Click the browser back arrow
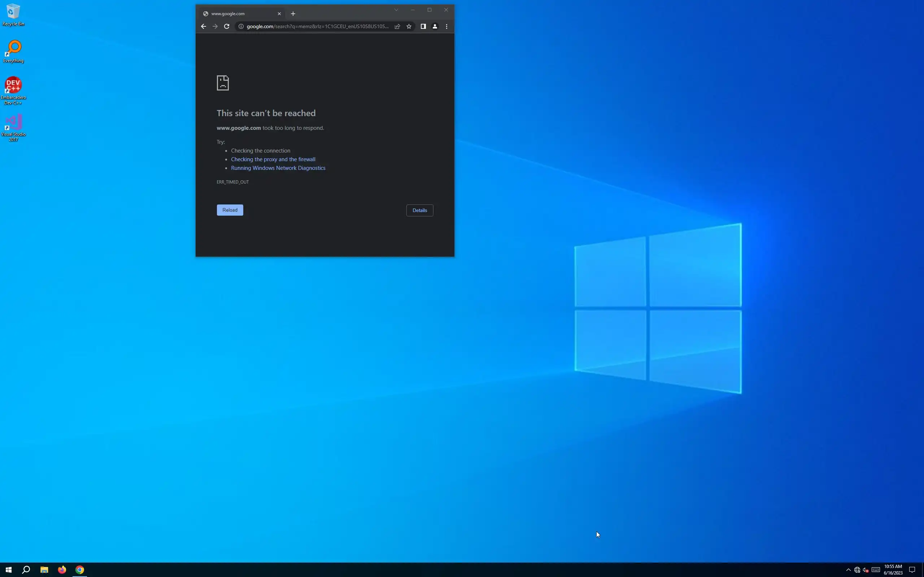Image resolution: width=924 pixels, height=577 pixels. pos(203,26)
